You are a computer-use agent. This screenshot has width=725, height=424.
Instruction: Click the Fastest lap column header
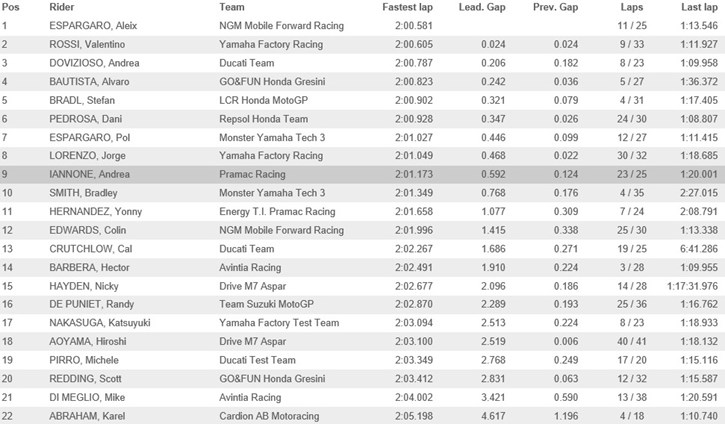click(x=407, y=7)
